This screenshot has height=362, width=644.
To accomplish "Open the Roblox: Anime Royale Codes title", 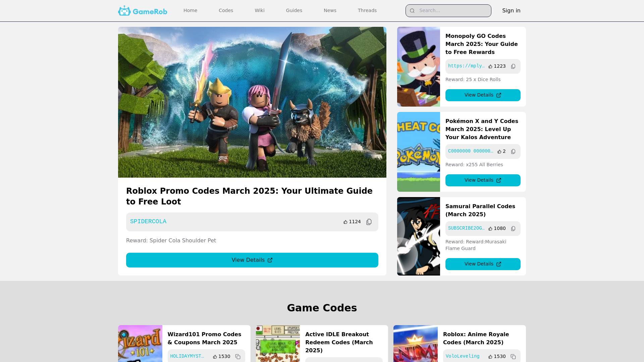I will tap(476, 339).
